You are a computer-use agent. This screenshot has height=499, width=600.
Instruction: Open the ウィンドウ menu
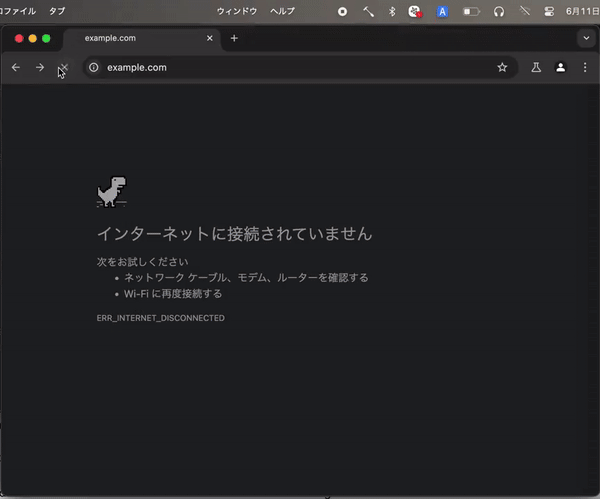point(237,11)
